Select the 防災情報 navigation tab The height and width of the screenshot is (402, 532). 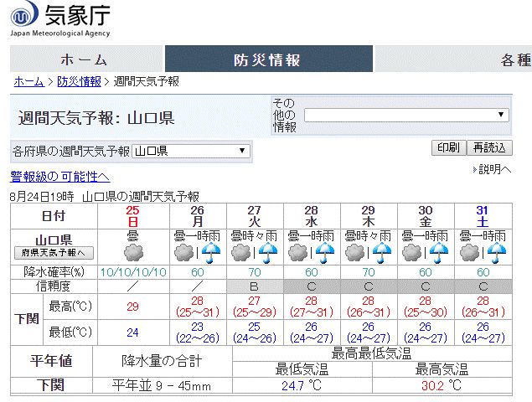tap(267, 59)
